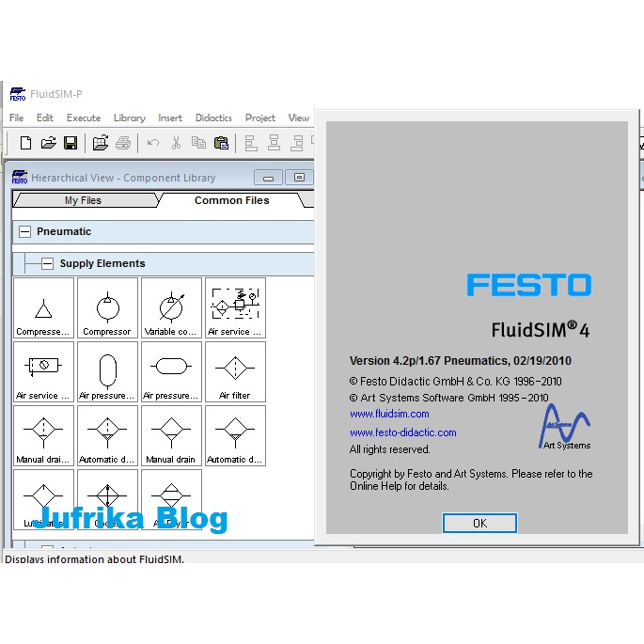Click the undo arrow toolbar icon
The width and height of the screenshot is (644, 644).
tap(153, 143)
